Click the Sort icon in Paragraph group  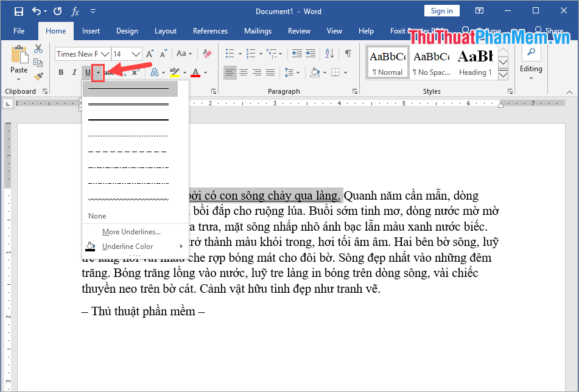tap(329, 53)
